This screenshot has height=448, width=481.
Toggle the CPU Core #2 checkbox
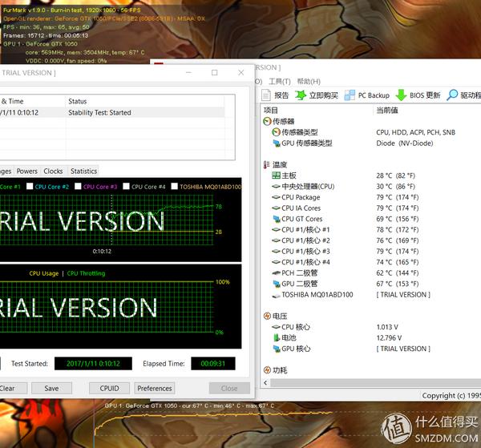[x=30, y=187]
